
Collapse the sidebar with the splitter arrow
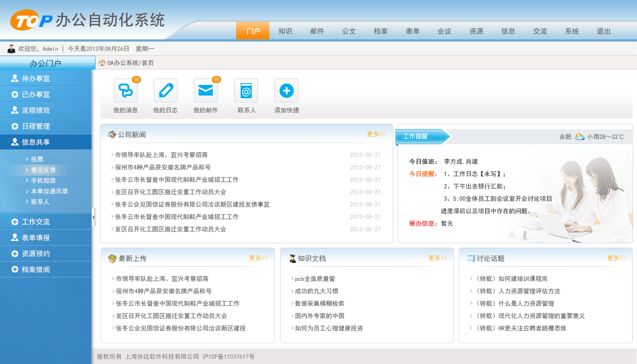(94, 217)
